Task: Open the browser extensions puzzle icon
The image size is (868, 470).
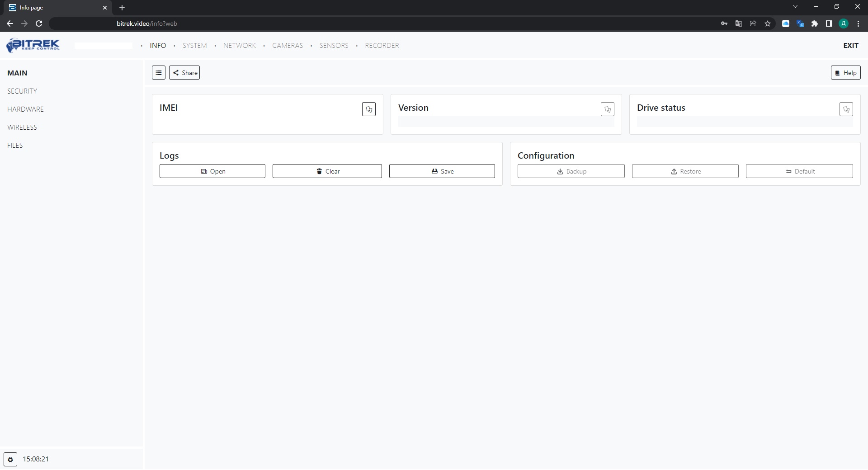Action: click(x=815, y=23)
